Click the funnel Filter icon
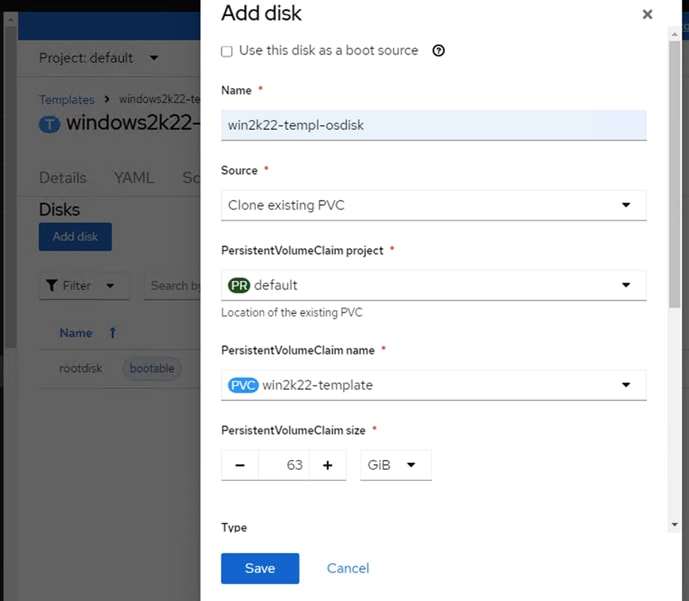 (51, 286)
